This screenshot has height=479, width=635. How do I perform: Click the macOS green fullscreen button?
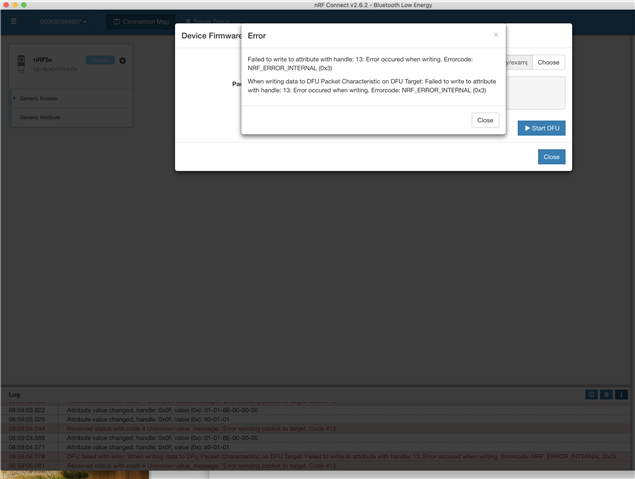pyautogui.click(x=26, y=5)
